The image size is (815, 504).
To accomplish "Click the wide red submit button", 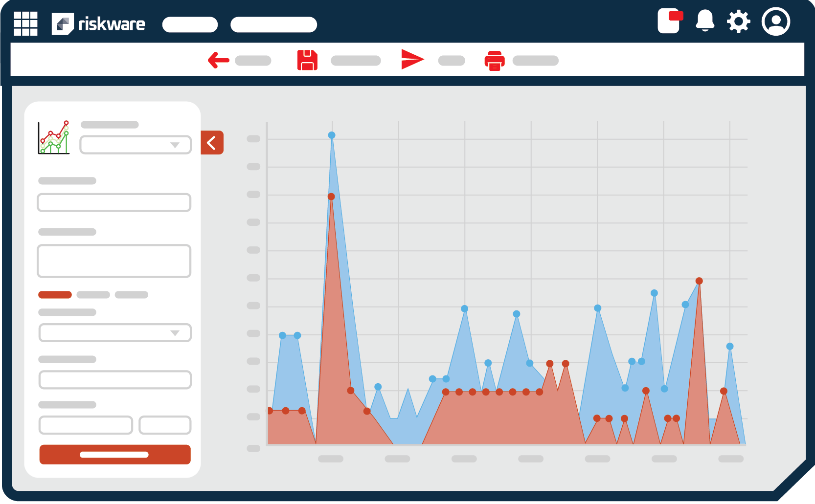I will 115,455.
